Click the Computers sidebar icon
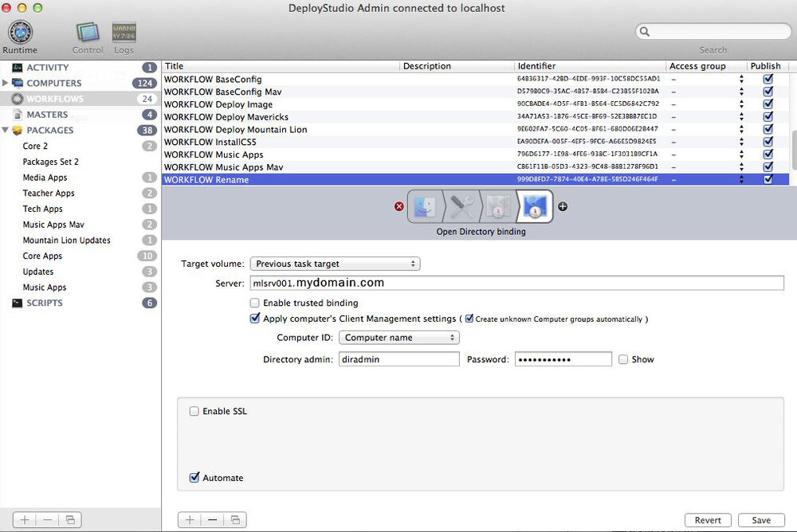797x532 pixels. 18,83
